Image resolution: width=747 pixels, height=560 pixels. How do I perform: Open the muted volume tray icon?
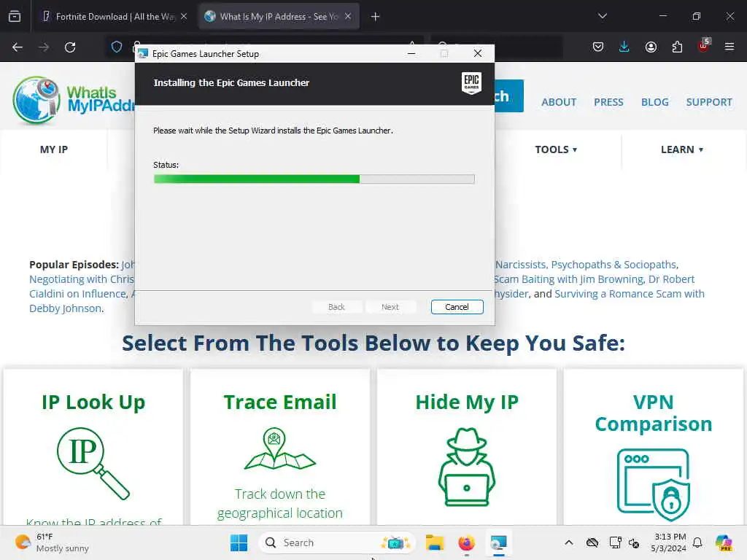[634, 542]
